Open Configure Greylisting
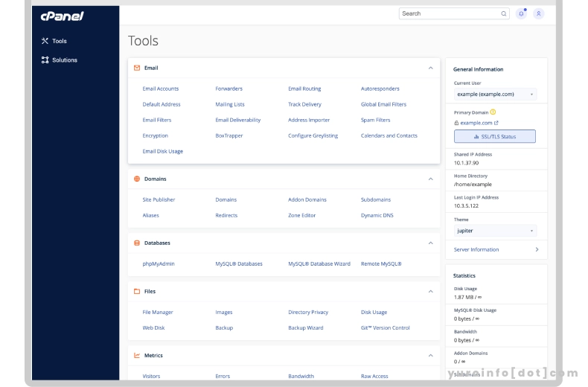The image size is (588, 387). tap(313, 135)
